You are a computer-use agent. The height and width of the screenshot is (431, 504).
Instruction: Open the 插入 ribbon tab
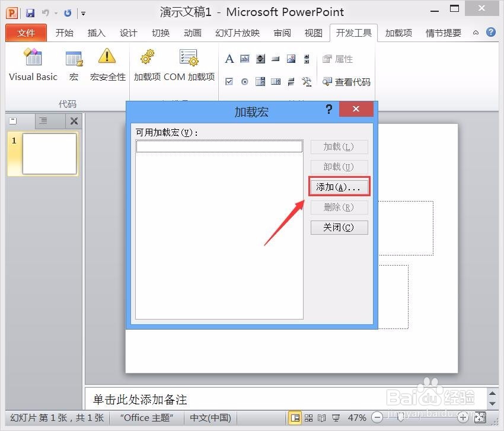[96, 33]
